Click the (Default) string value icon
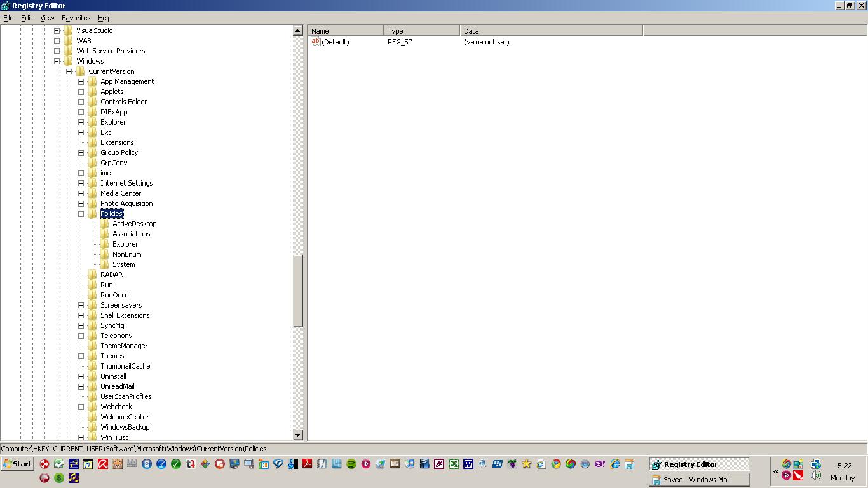 (x=316, y=42)
